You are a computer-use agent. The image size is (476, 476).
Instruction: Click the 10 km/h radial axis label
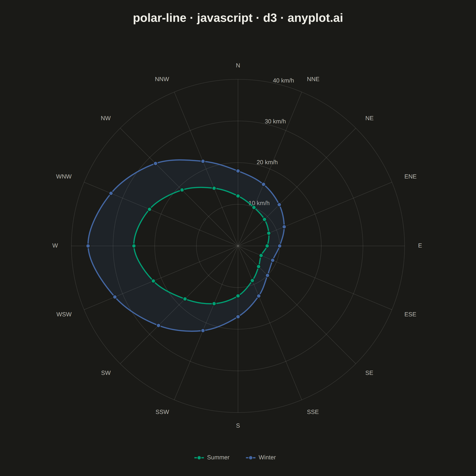point(259,203)
